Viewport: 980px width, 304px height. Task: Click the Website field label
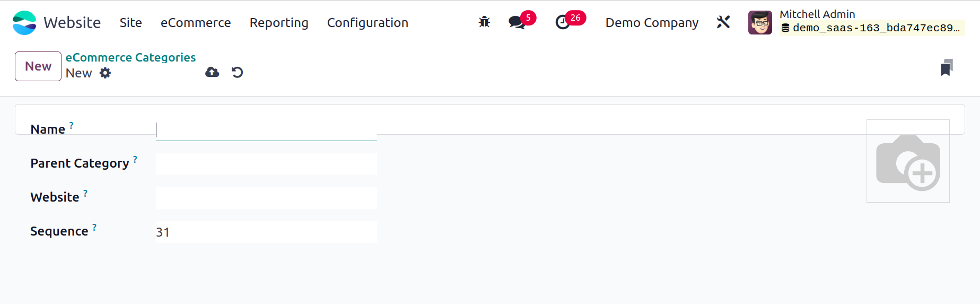[x=55, y=197]
